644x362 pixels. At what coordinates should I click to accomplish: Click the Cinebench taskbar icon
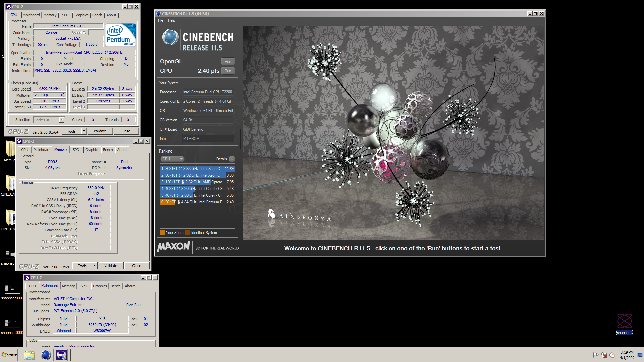pos(46,355)
